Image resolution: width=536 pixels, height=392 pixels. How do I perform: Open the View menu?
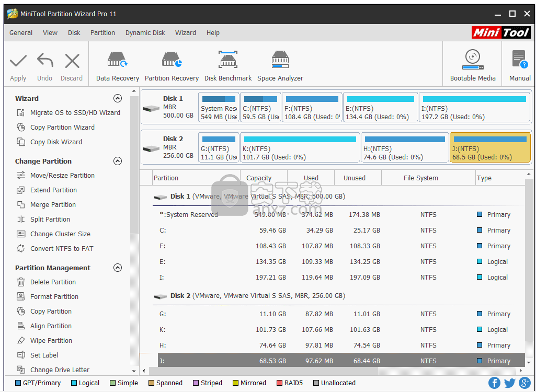[50, 33]
